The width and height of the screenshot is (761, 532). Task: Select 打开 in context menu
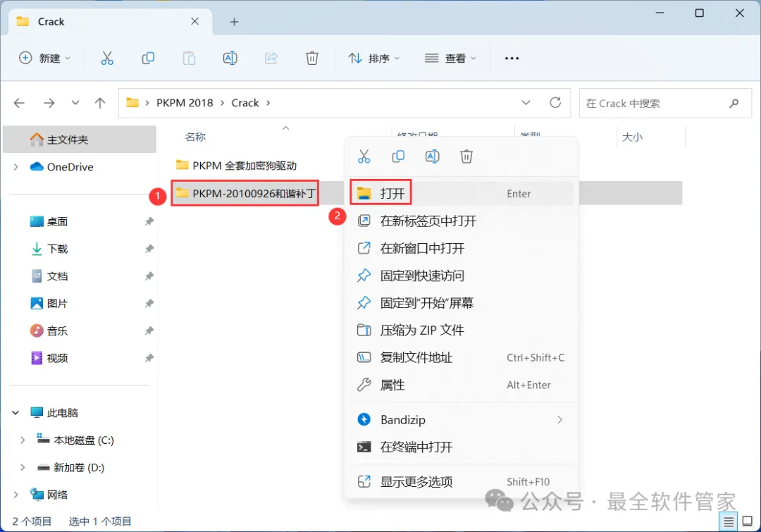461,194
